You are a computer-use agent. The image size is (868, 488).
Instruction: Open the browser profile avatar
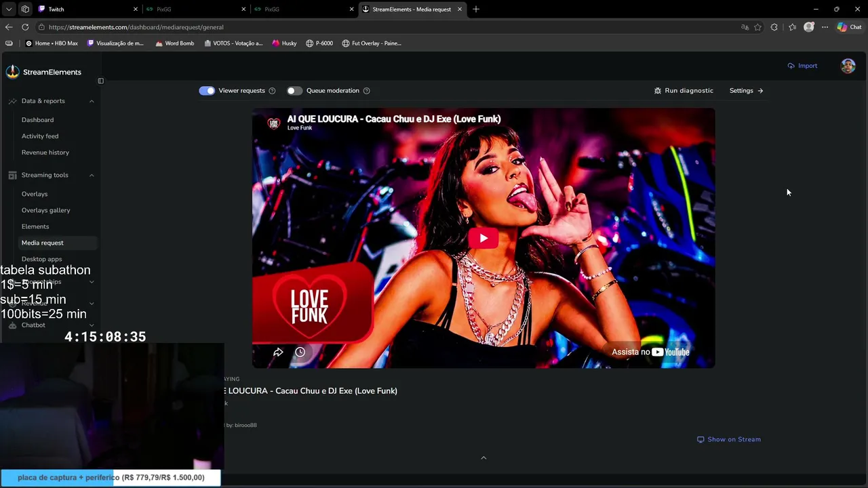pyautogui.click(x=808, y=27)
